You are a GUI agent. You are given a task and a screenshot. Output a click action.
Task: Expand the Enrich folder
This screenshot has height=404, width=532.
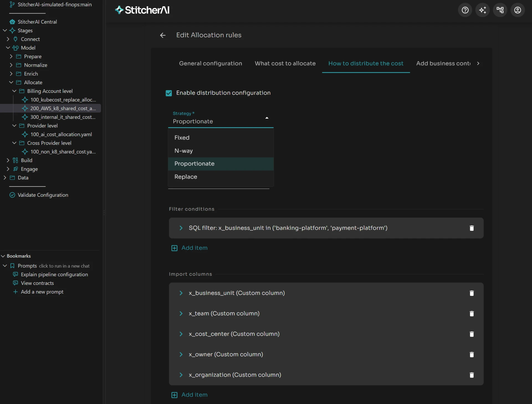click(11, 73)
